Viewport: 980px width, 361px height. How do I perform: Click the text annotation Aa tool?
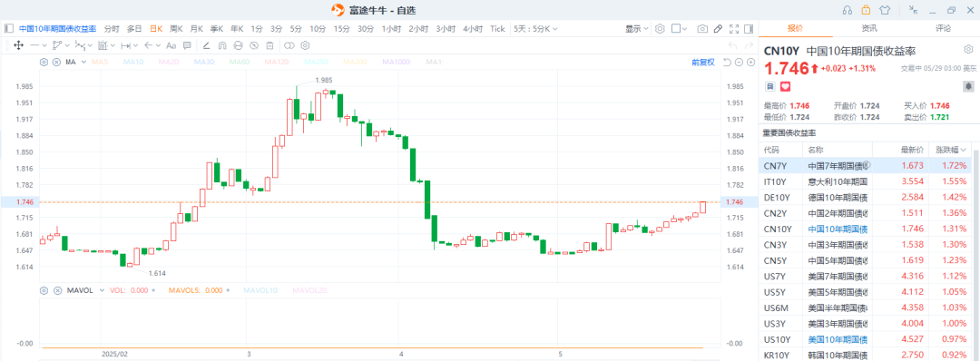pyautogui.click(x=171, y=45)
